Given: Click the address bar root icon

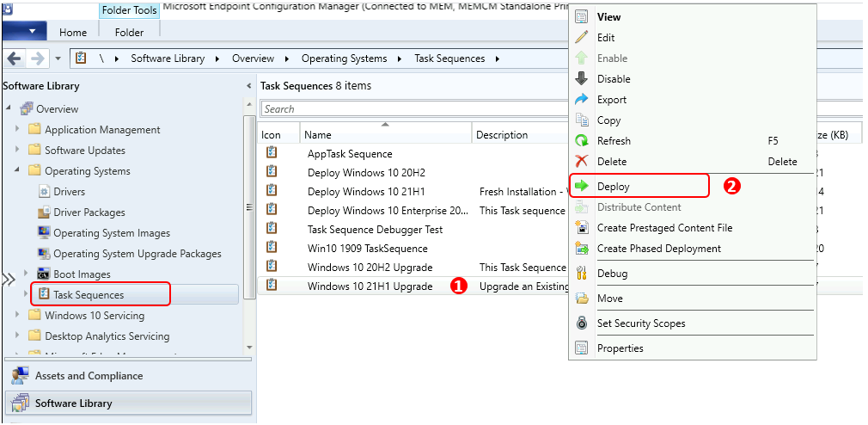Looking at the screenshot, I should point(81,59).
